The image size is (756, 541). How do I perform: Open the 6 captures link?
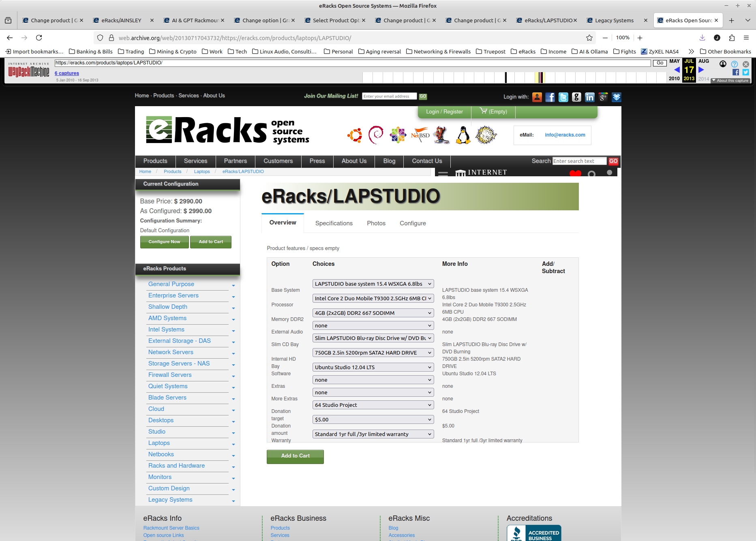tap(67, 73)
